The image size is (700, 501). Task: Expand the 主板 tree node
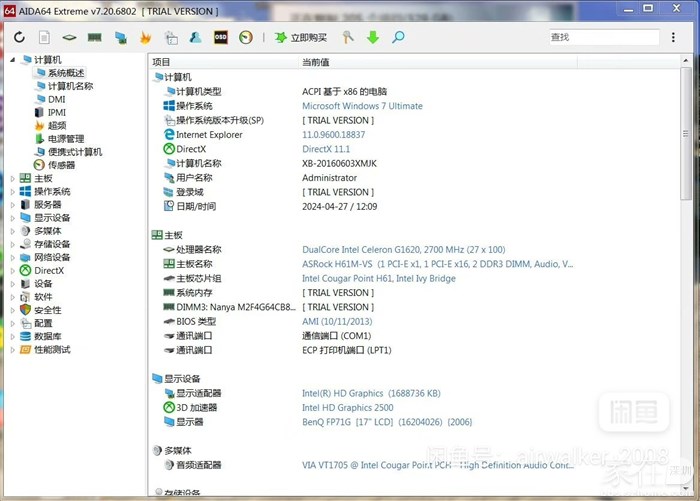[13, 179]
